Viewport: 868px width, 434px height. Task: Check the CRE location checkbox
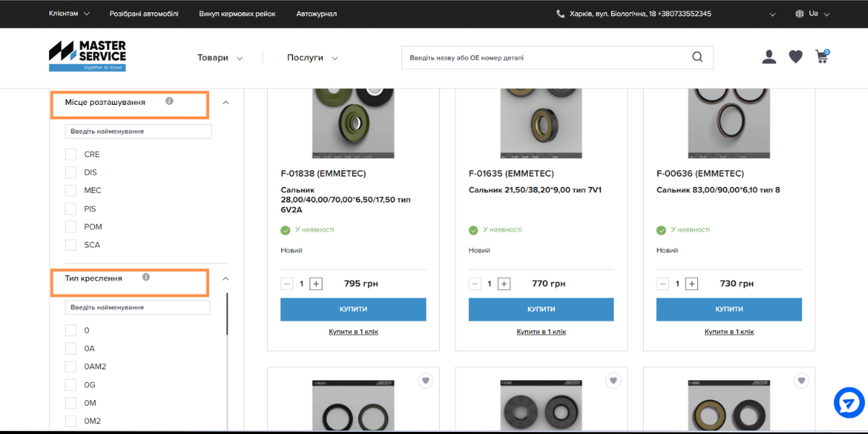click(71, 154)
